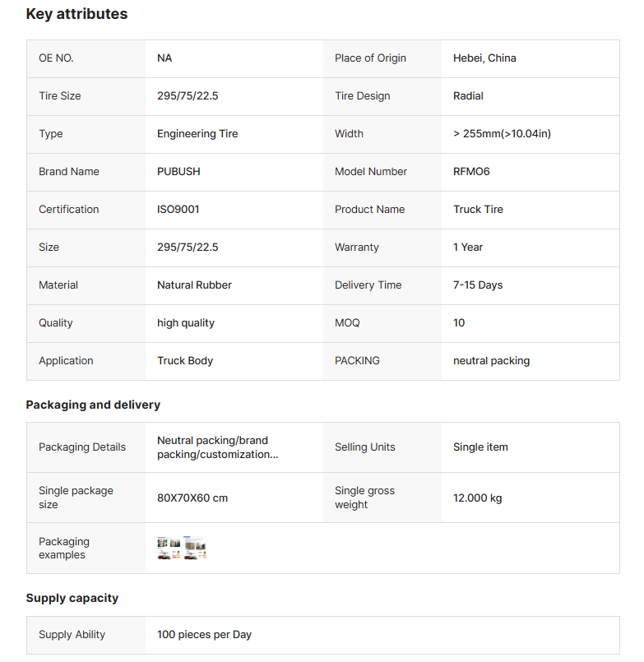Click the Tire Size value 295/75/22.5
Image resolution: width=644 pixels, height=662 pixels.
[188, 96]
